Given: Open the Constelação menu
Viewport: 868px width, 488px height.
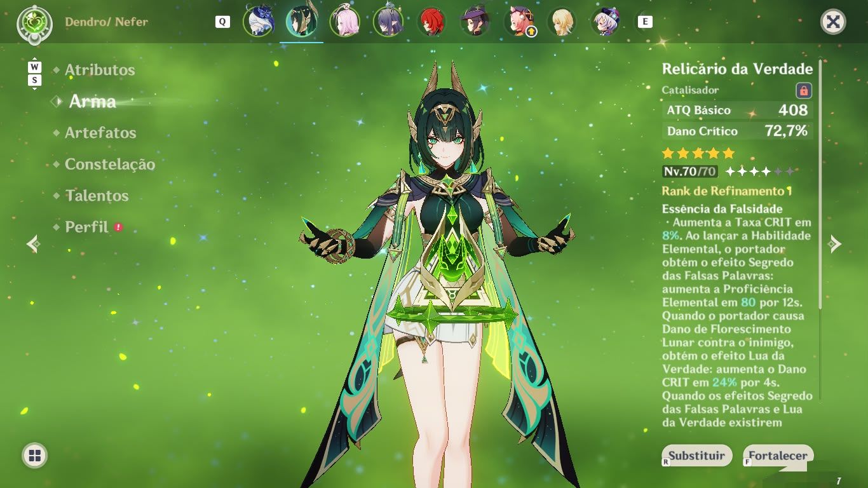Looking at the screenshot, I should point(110,164).
